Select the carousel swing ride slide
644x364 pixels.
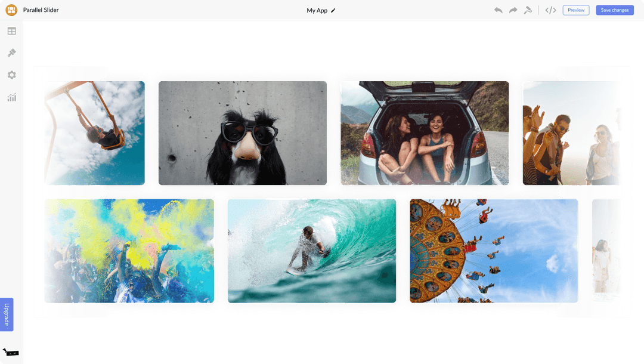(x=494, y=251)
